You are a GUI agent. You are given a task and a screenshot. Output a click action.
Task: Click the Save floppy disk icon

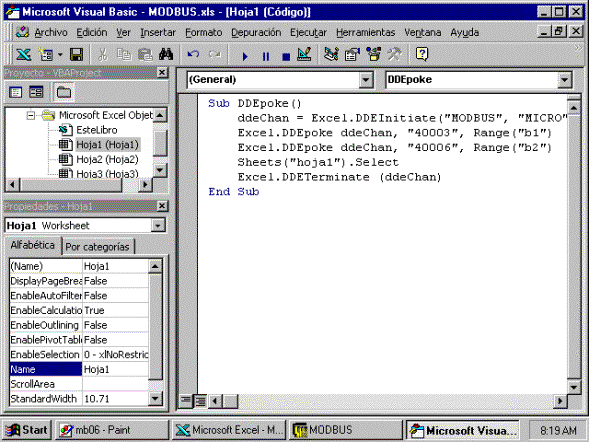[76, 55]
